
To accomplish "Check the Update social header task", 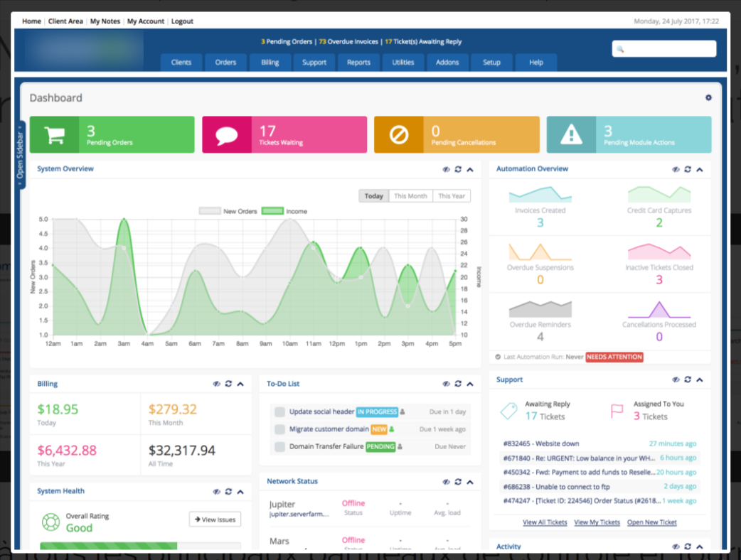I will tap(279, 412).
